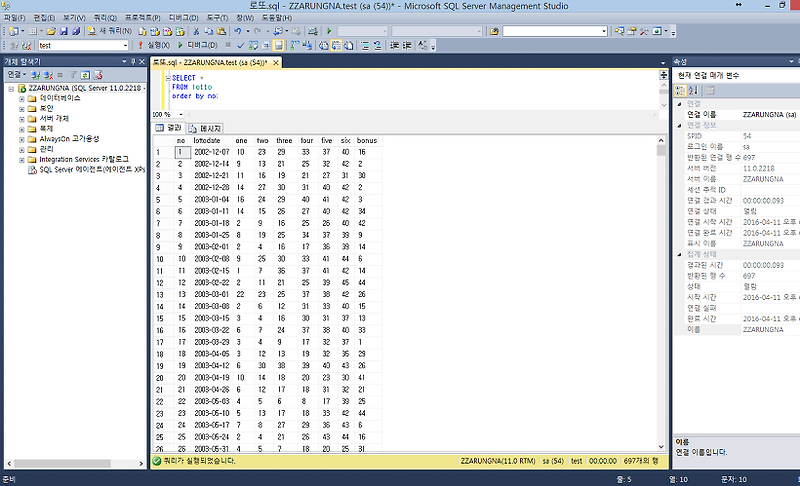Open the 파일(F) menu
The image size is (800, 486).
[x=15, y=18]
